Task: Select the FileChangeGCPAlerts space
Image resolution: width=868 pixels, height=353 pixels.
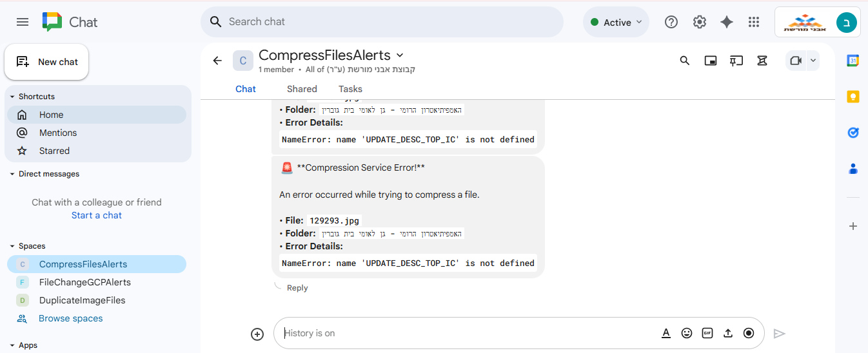Action: click(x=84, y=282)
